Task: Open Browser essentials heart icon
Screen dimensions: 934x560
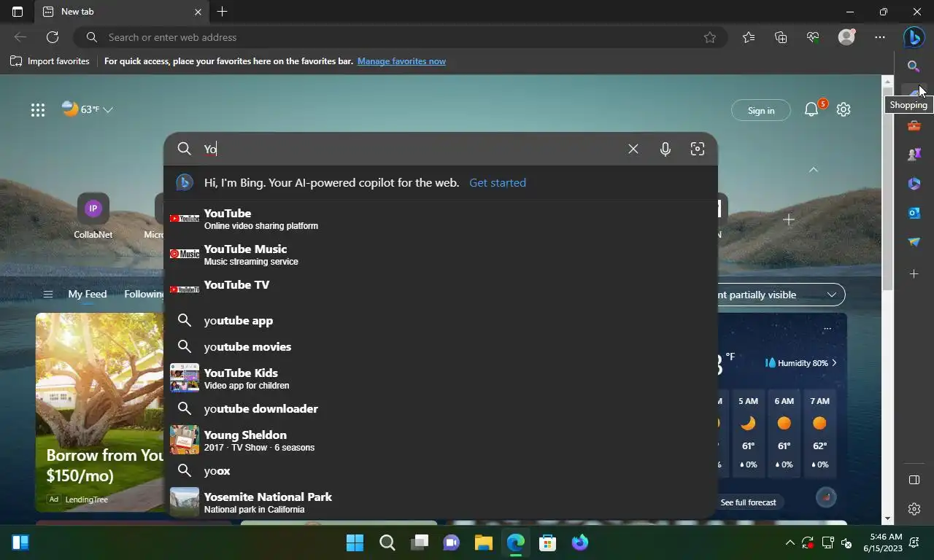Action: click(x=813, y=37)
